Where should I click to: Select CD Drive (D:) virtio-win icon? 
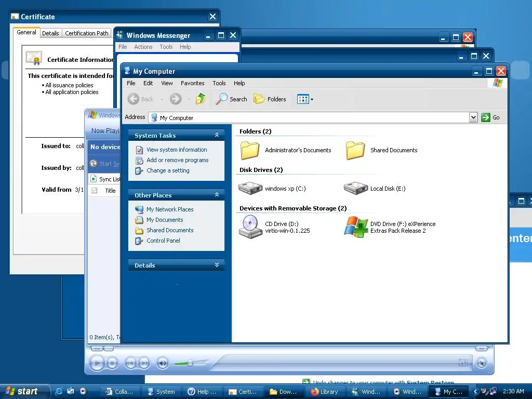coord(250,227)
